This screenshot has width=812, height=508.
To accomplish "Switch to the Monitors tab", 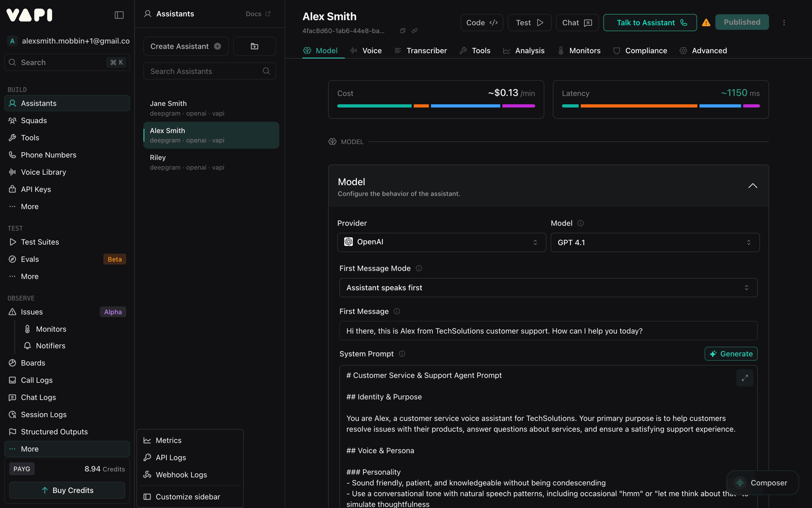I will click(x=579, y=50).
